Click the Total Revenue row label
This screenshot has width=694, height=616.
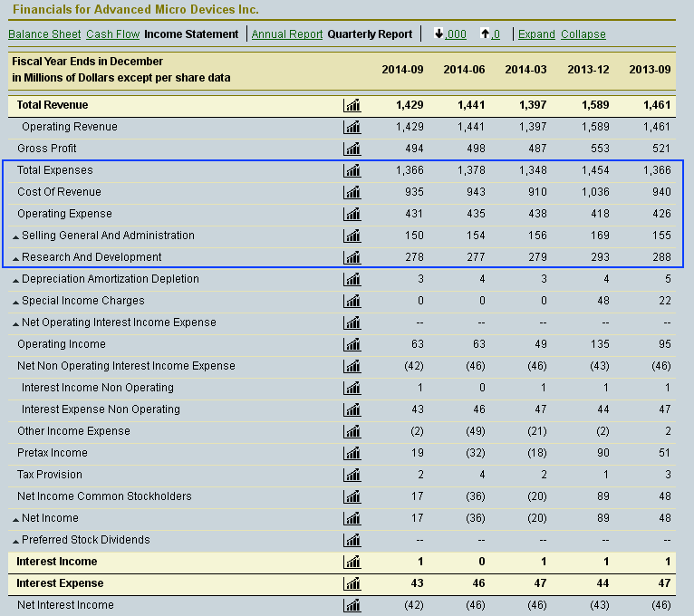point(53,105)
